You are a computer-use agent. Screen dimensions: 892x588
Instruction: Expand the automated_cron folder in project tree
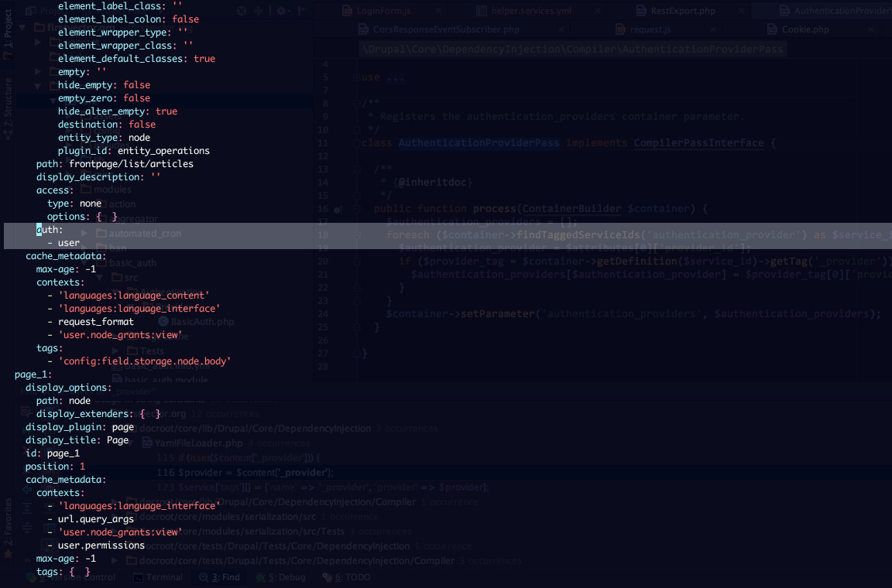tap(84, 233)
